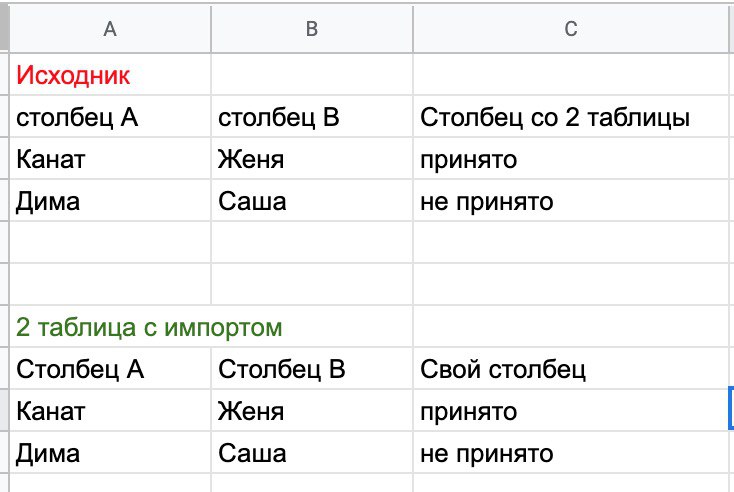
Task: Select Саша cell in the import table
Action: 253,454
